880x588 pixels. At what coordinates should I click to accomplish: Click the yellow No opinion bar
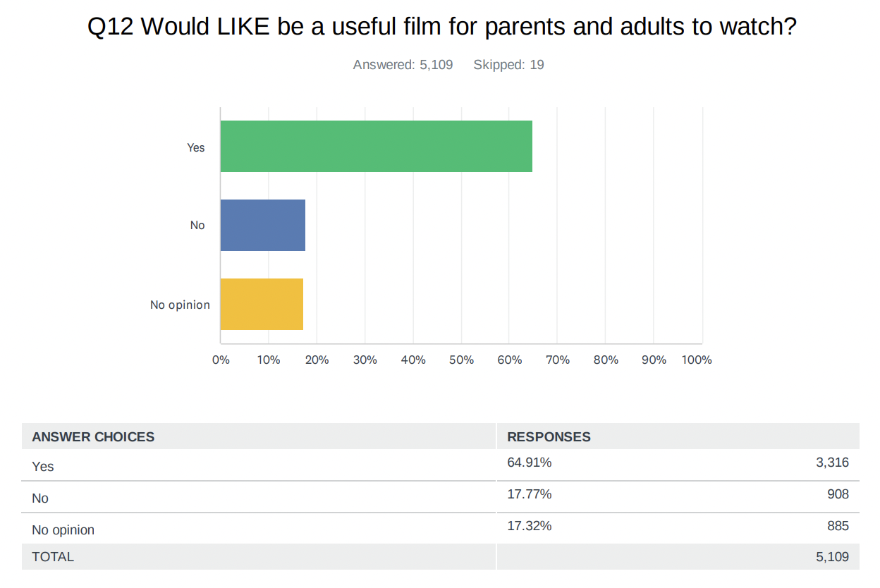click(262, 304)
